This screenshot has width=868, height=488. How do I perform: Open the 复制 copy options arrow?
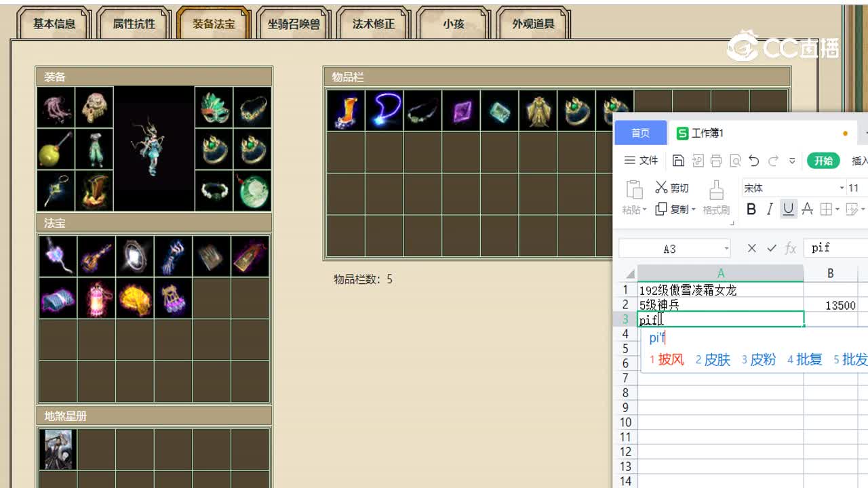[693, 210]
